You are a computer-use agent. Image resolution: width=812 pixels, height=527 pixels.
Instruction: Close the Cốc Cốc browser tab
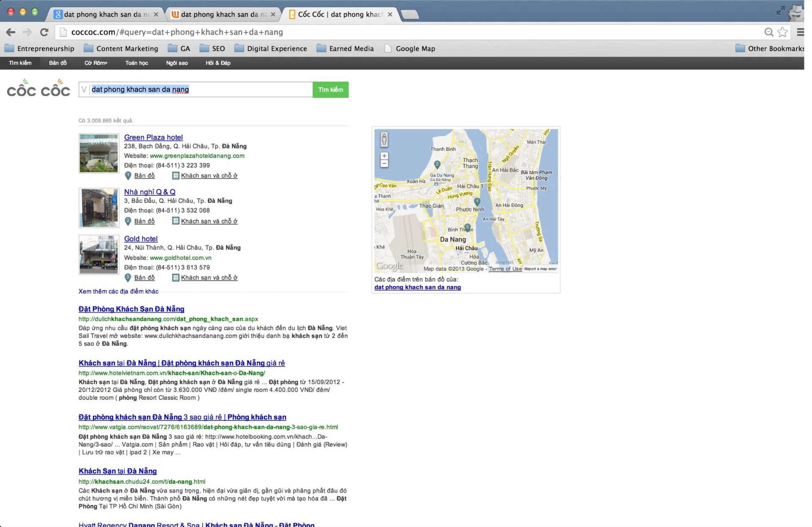coord(390,14)
